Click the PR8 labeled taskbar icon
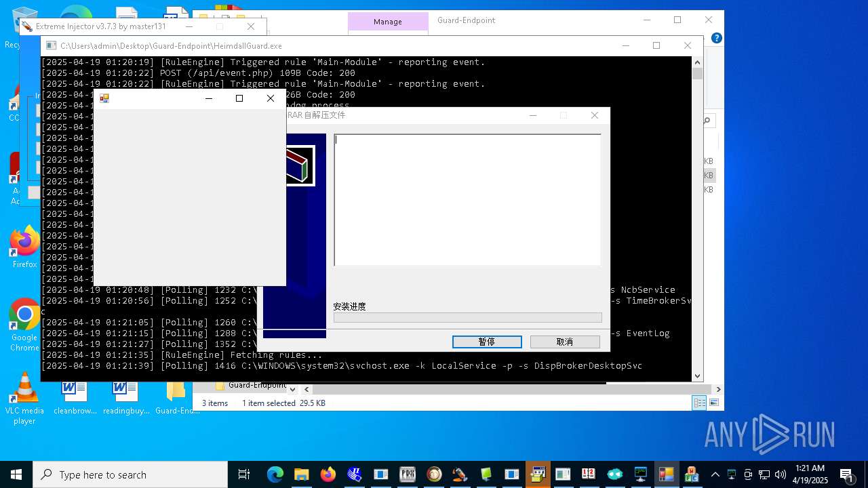Screen dimensions: 868x488 click(408, 474)
